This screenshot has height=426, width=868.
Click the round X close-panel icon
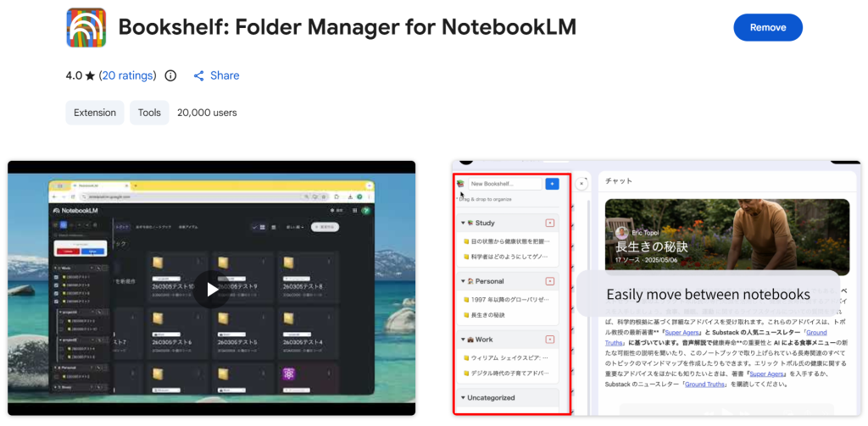click(x=581, y=183)
